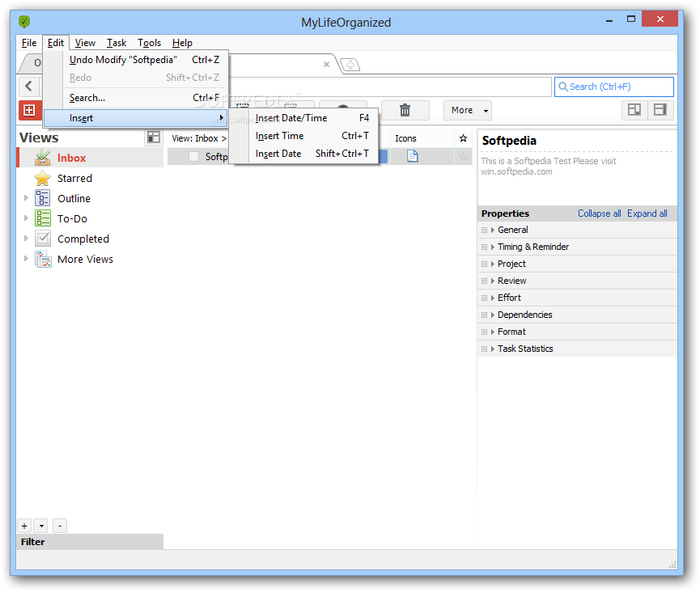Click the Search (Ctrl+F) input field

pos(614,87)
